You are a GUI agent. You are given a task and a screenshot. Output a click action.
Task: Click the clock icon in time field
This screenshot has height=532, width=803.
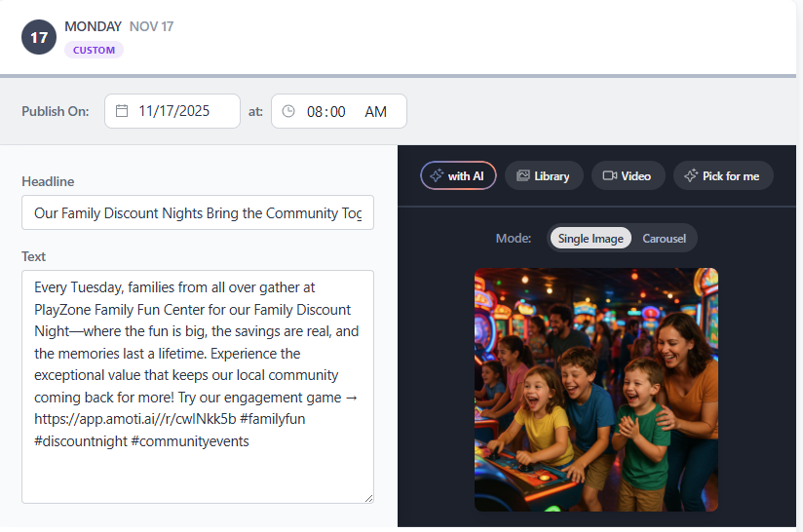288,111
